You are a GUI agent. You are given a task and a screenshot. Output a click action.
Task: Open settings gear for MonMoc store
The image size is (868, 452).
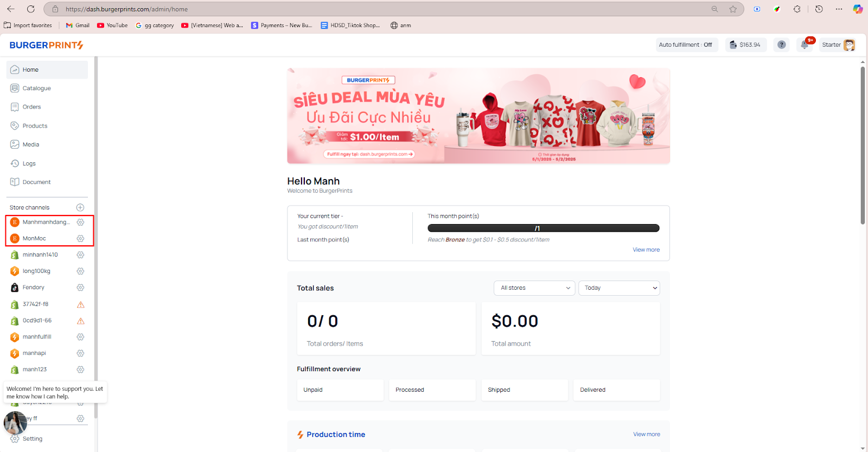pyautogui.click(x=80, y=238)
